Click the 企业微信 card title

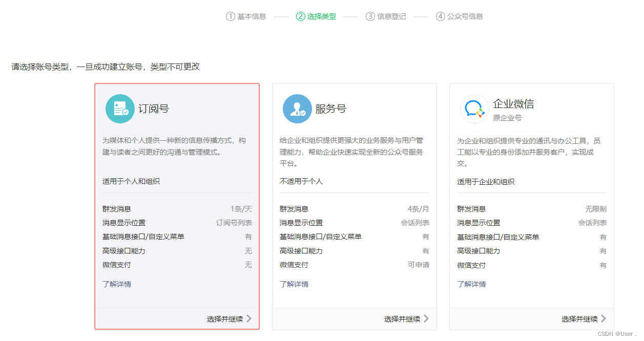point(513,104)
